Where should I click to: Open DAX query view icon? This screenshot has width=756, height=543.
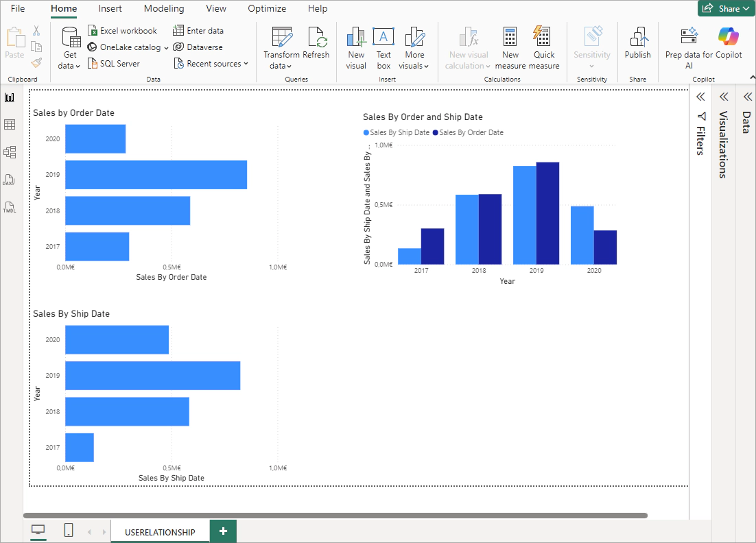[10, 180]
